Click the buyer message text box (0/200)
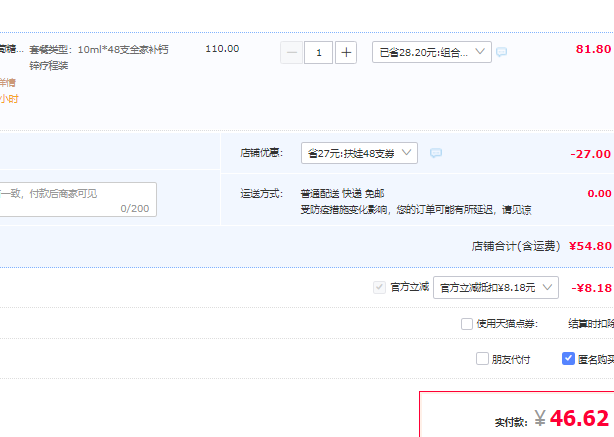The height and width of the screenshot is (437, 614). (78, 199)
